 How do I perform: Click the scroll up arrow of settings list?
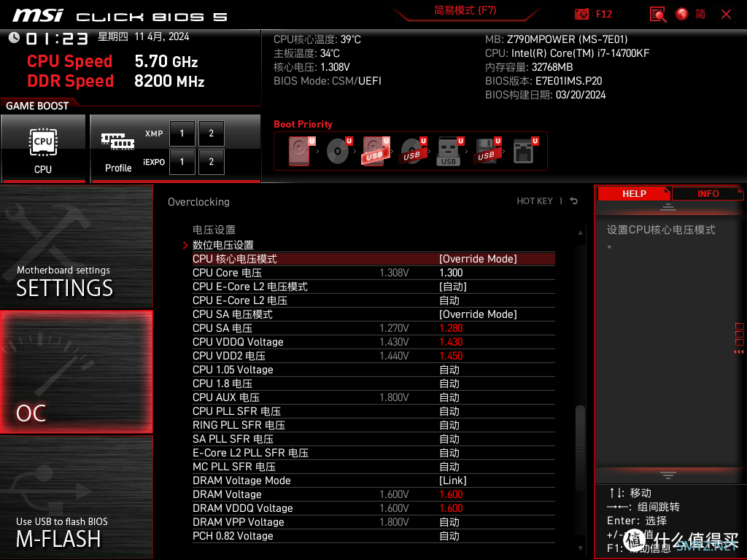(580, 233)
